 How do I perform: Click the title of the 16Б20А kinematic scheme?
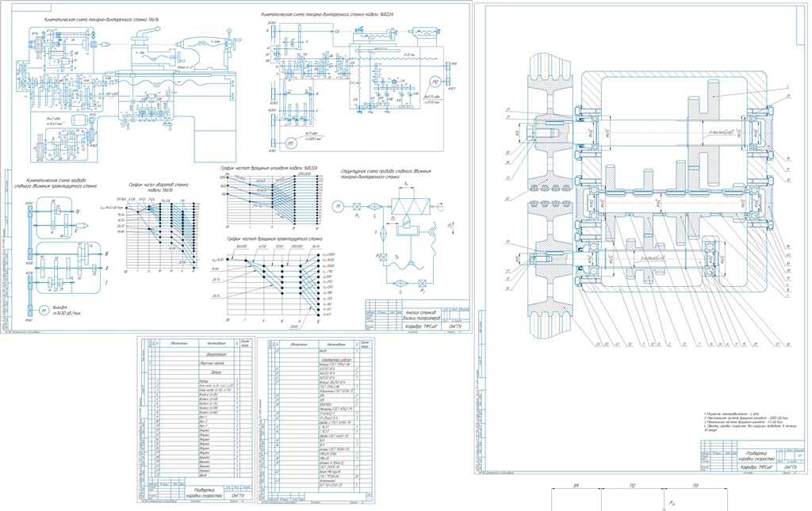pos(327,15)
